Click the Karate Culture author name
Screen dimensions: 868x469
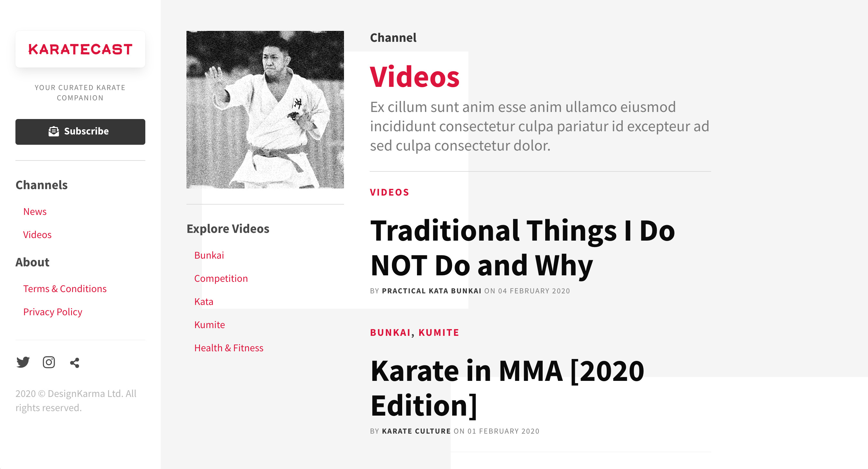point(416,431)
